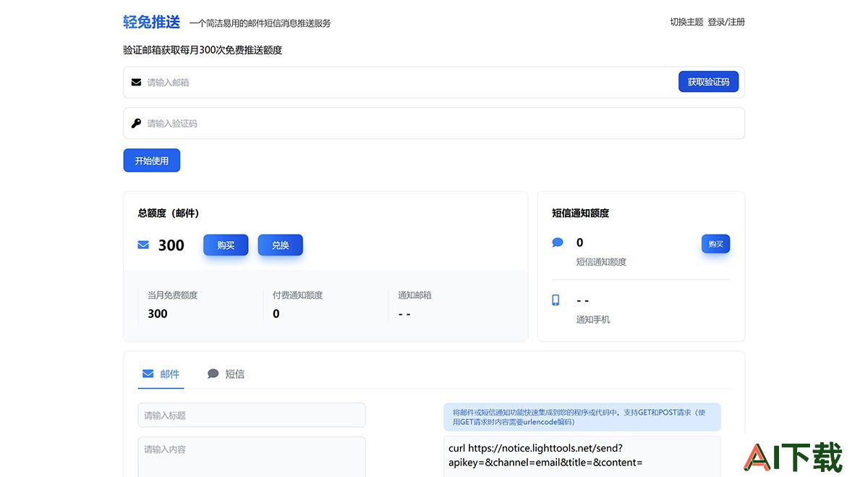Click the envelope icon in email field

tap(136, 83)
